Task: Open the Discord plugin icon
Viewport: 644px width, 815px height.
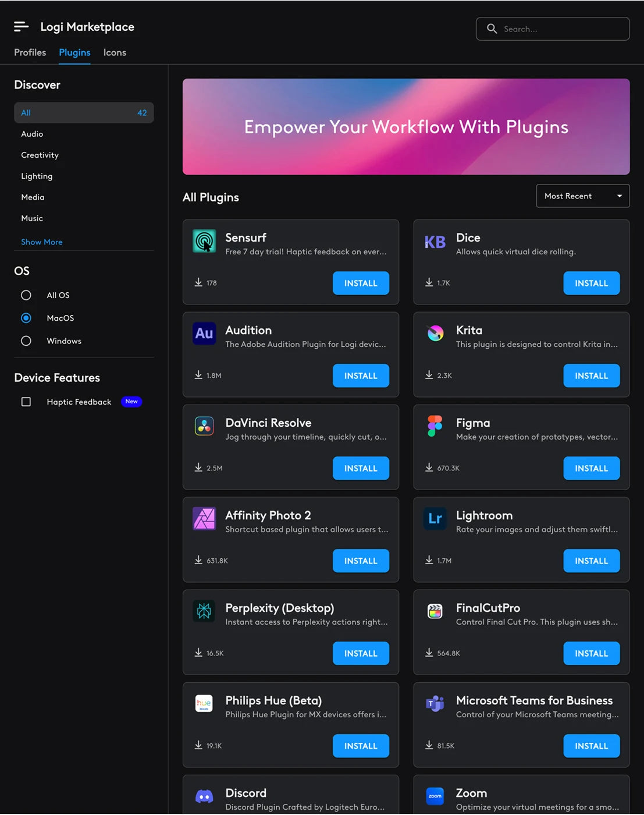Action: click(x=204, y=796)
